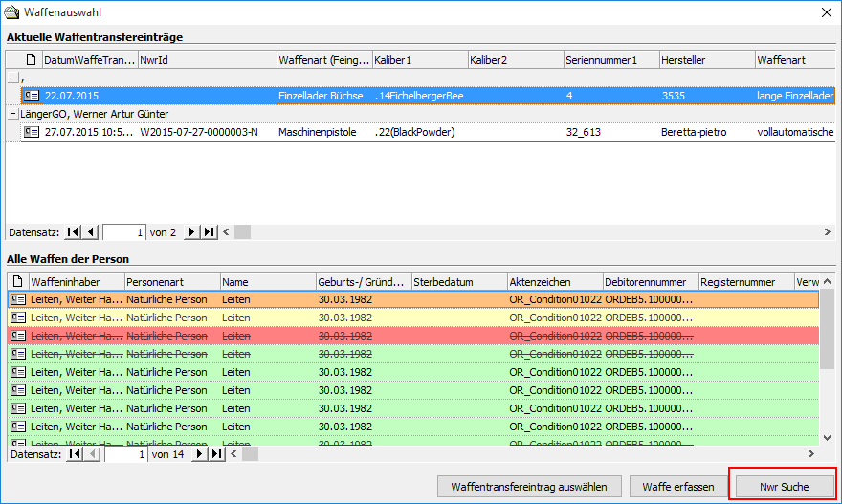The image size is (842, 504).
Task: Click the record icon of the Maschinenpistole entry
Action: pos(32,132)
